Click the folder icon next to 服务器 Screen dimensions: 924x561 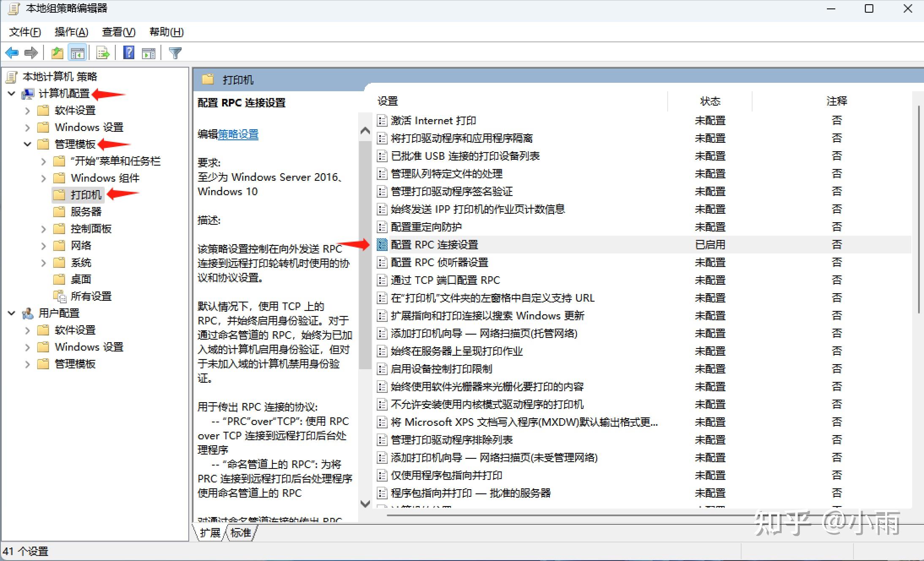[x=59, y=212]
